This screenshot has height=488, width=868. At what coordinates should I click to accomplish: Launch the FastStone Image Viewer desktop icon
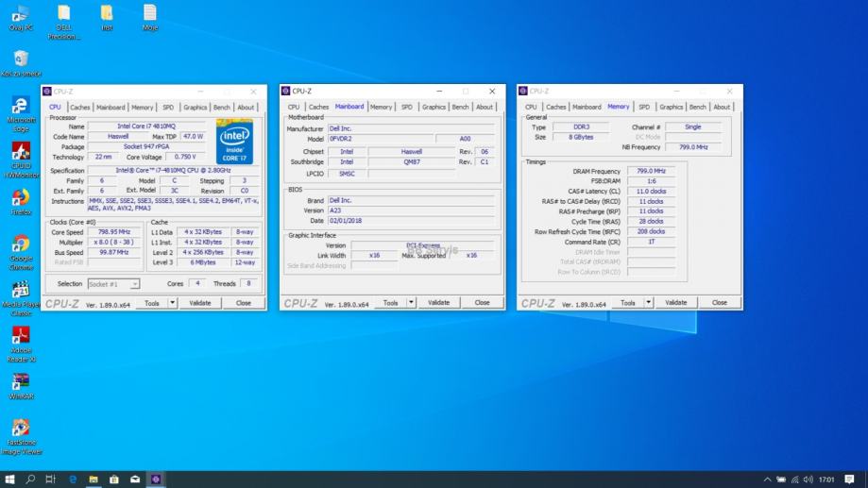20,428
